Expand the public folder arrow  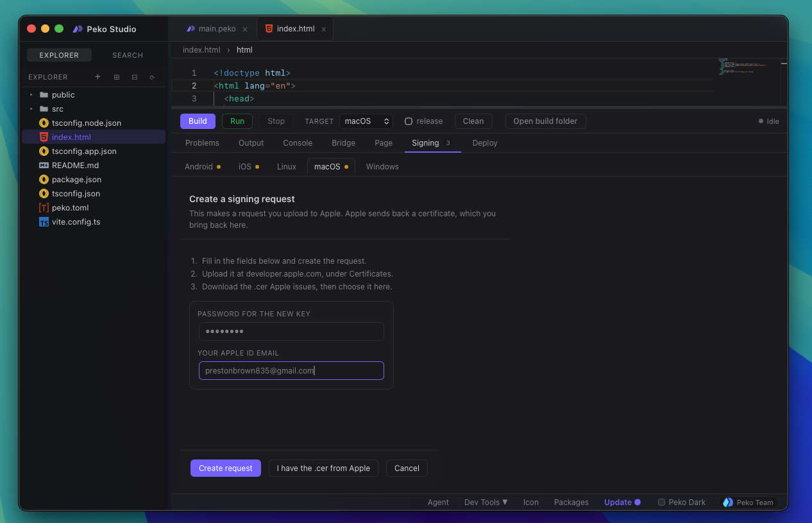pyautogui.click(x=31, y=94)
